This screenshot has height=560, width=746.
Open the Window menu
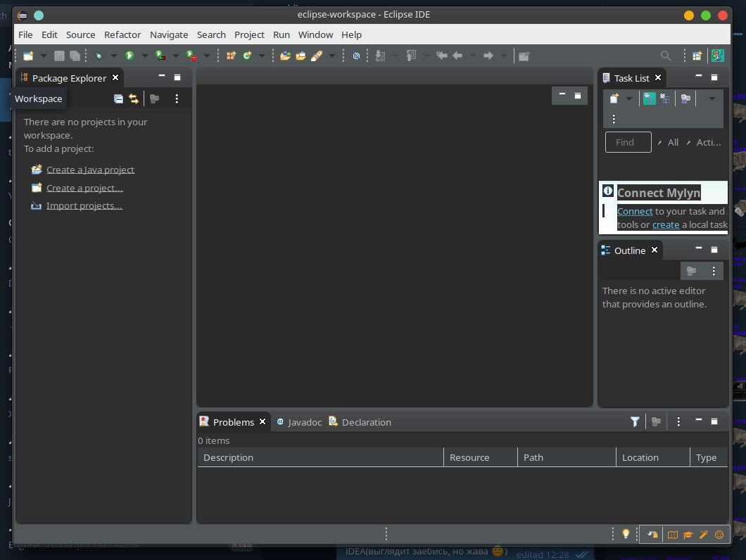coord(315,34)
